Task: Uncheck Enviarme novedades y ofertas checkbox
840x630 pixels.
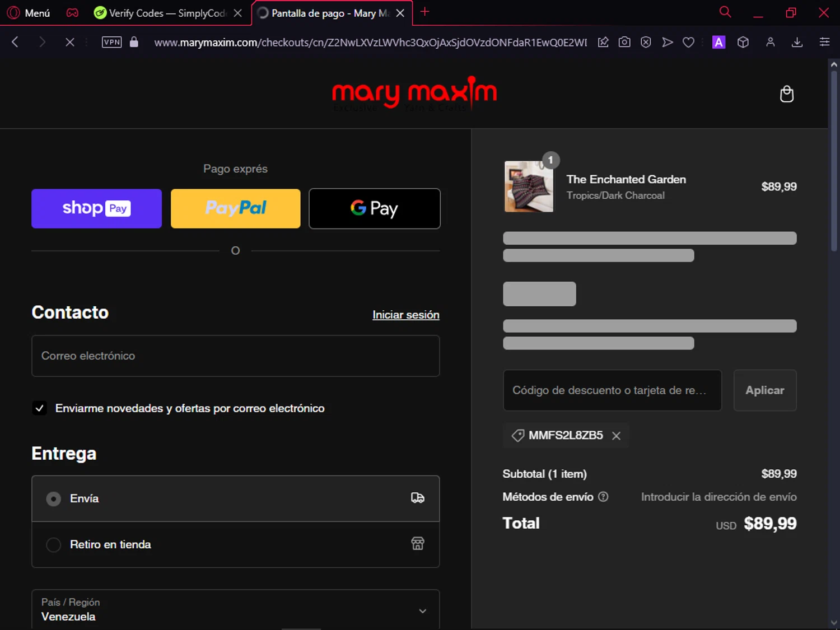Action: (39, 408)
